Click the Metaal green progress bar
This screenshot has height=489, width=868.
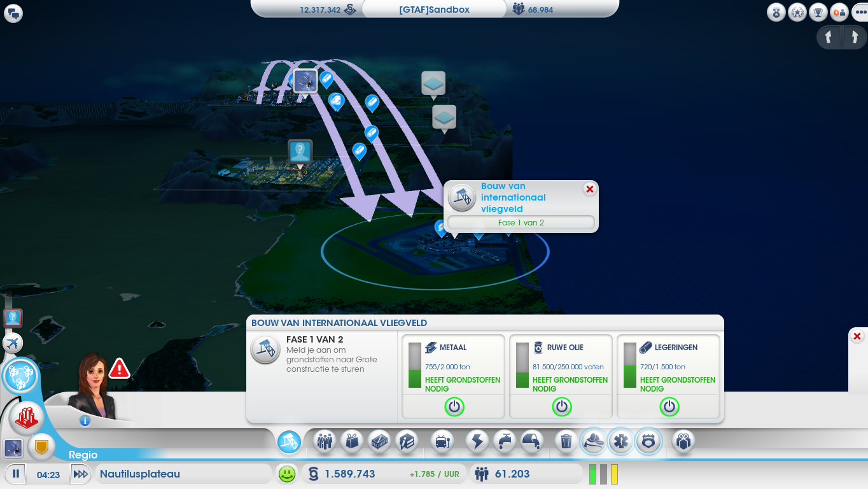click(415, 365)
